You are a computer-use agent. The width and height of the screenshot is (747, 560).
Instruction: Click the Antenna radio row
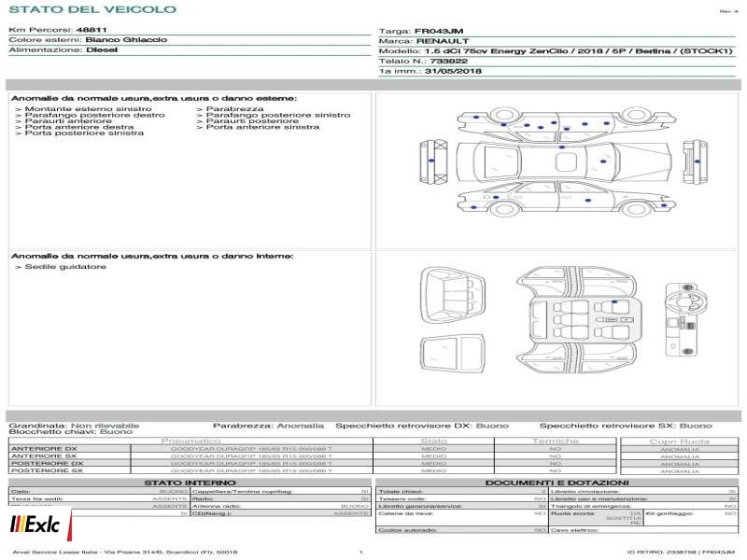pos(281,506)
